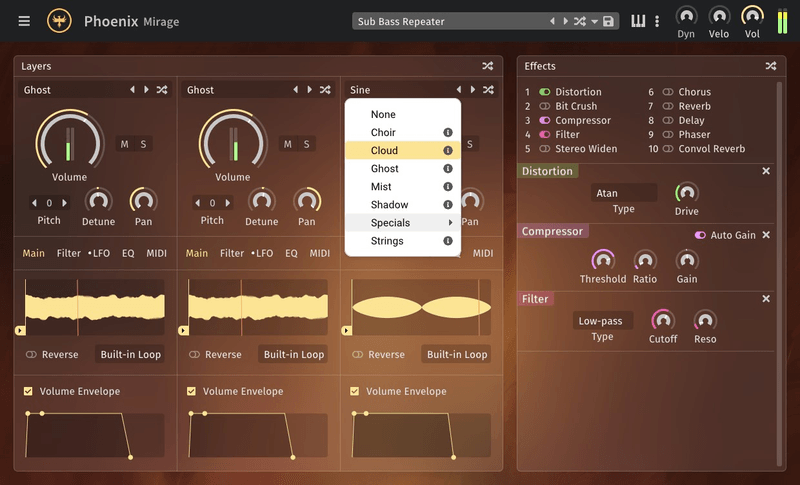
Task: Randomize the Effects panel with shuffle icon
Action: pyautogui.click(x=771, y=66)
